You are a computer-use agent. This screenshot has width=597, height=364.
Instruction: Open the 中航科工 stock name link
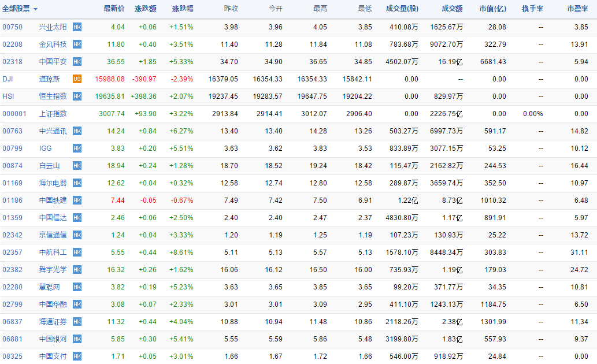pyautogui.click(x=53, y=252)
